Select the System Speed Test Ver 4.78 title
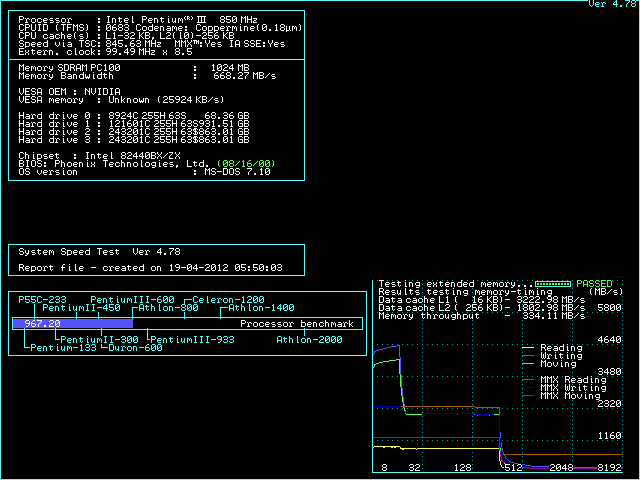 tap(99, 252)
